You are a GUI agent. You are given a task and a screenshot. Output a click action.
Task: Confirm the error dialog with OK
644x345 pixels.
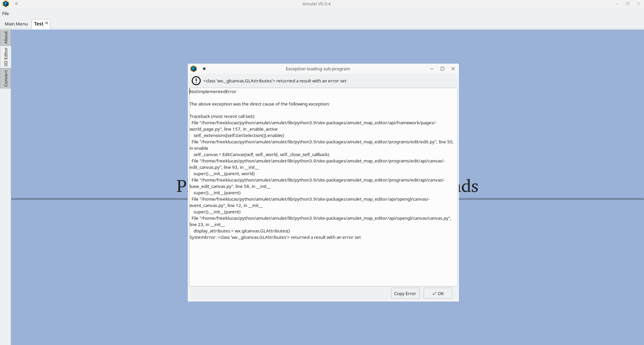pos(438,293)
